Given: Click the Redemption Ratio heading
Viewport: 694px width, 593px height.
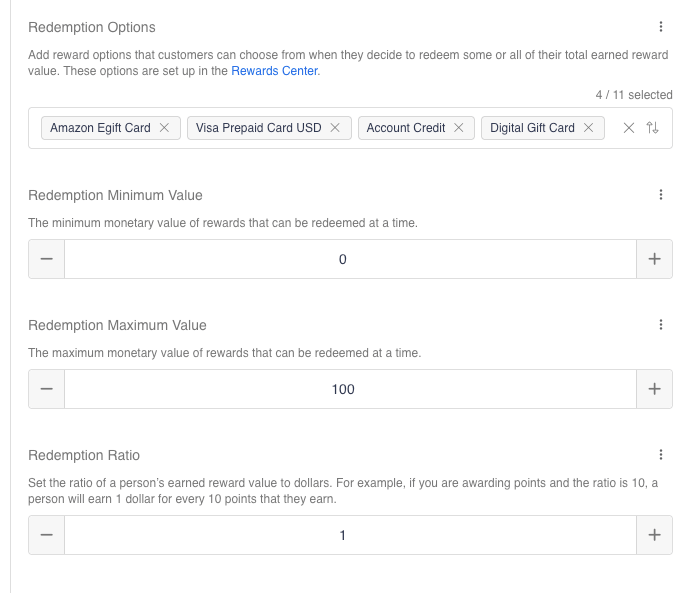Looking at the screenshot, I should pyautogui.click(x=84, y=455).
